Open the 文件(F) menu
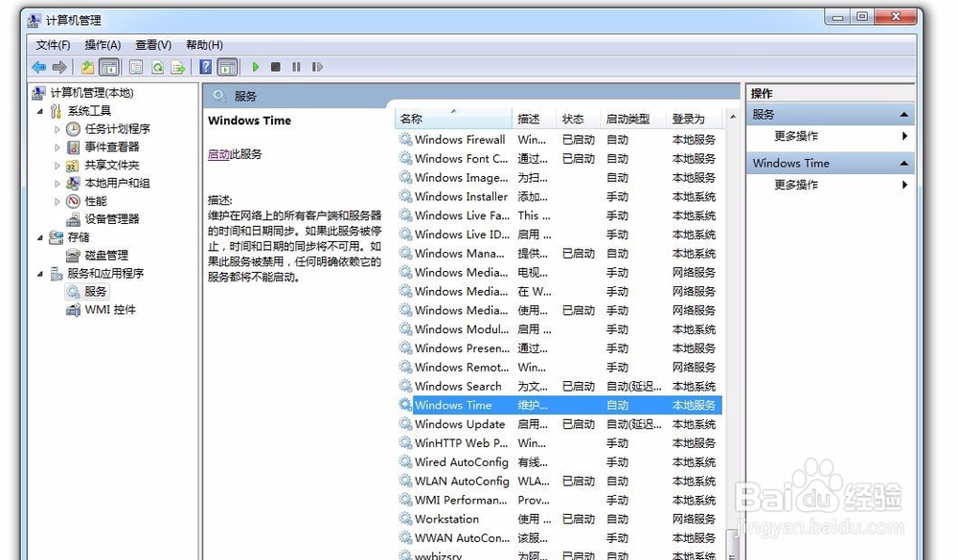The image size is (958, 560). click(x=53, y=45)
